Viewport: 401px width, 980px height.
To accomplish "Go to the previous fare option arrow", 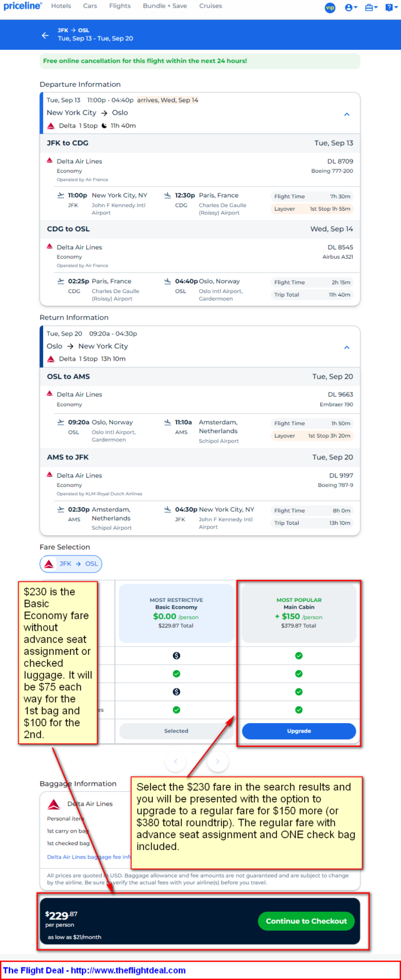I will (x=175, y=761).
